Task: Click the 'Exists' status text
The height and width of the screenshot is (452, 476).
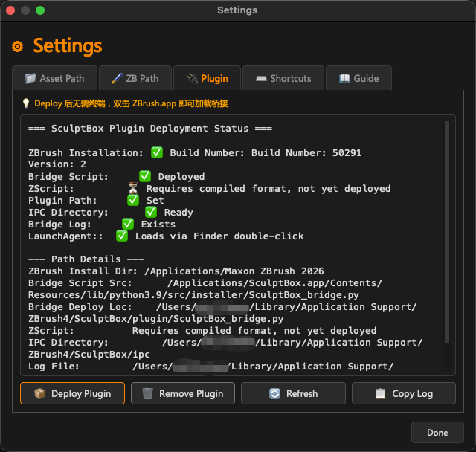Action: pos(158,225)
